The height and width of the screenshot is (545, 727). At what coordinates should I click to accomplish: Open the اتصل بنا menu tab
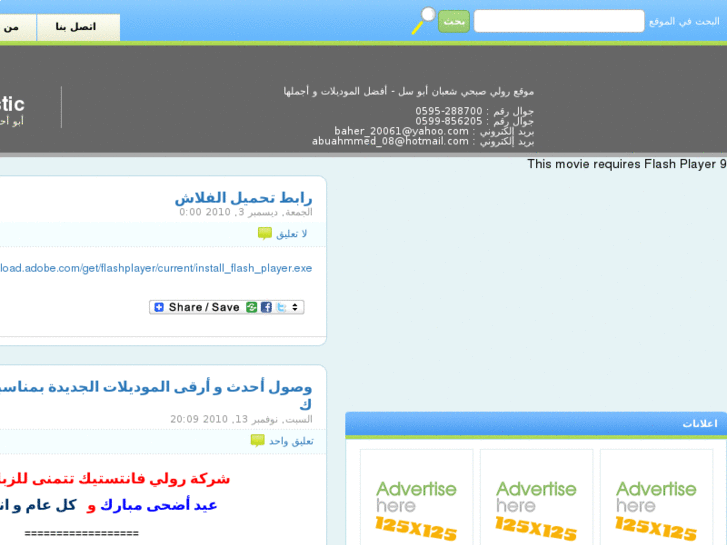tap(78, 27)
